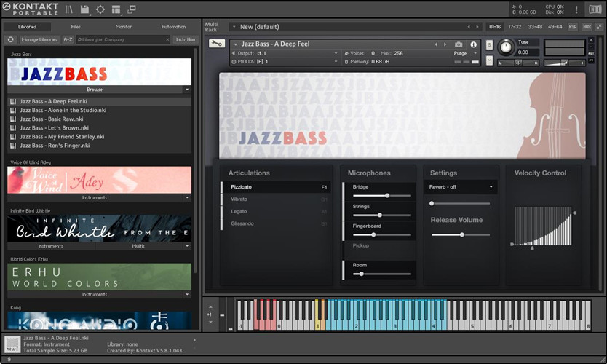Image resolution: width=607 pixels, height=364 pixels.
Task: Click the camera snapshot icon
Action: point(459,44)
